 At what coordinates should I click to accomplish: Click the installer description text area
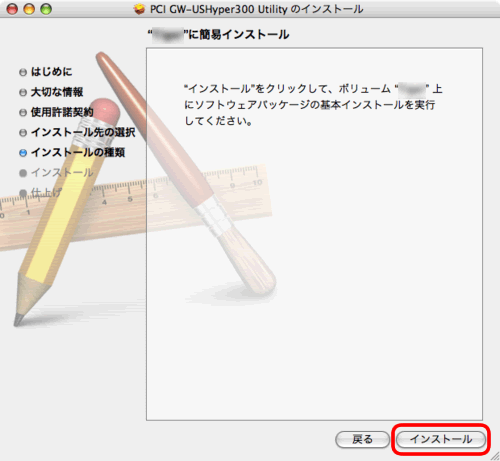[x=314, y=234]
